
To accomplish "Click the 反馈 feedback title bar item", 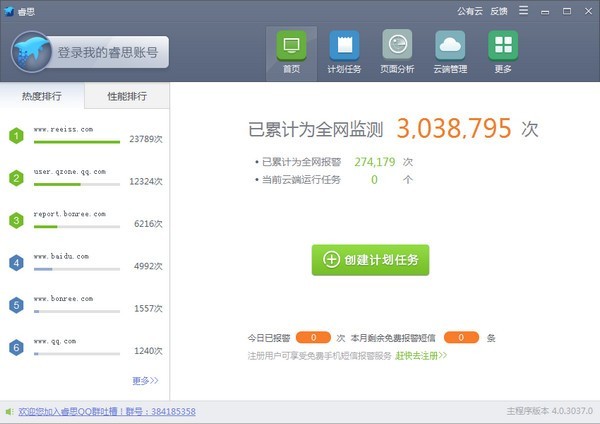I will (499, 11).
